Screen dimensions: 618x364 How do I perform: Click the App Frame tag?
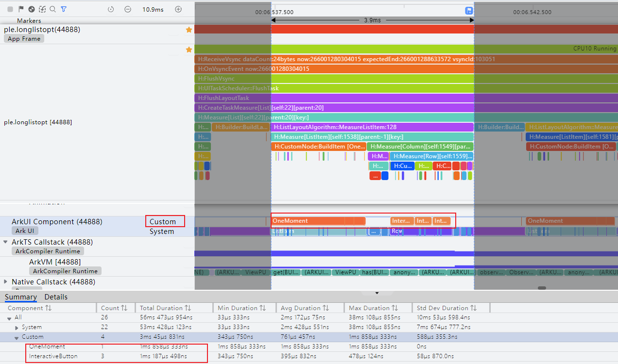pyautogui.click(x=24, y=39)
